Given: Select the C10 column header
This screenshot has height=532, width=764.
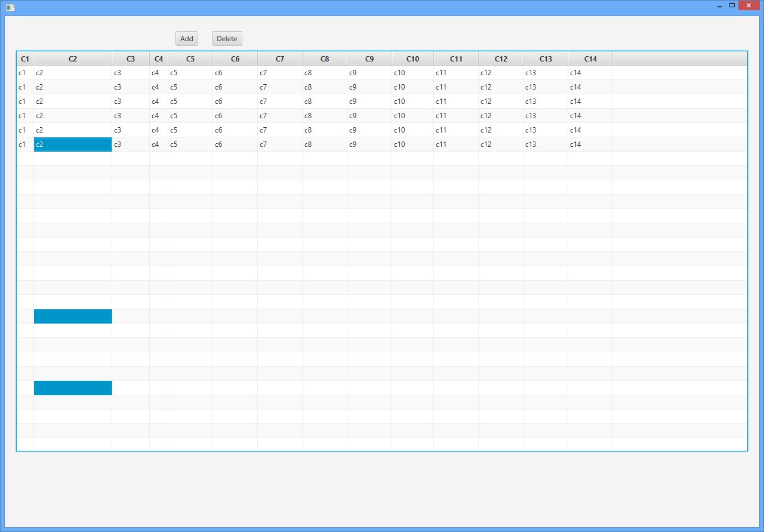Looking at the screenshot, I should pos(412,59).
